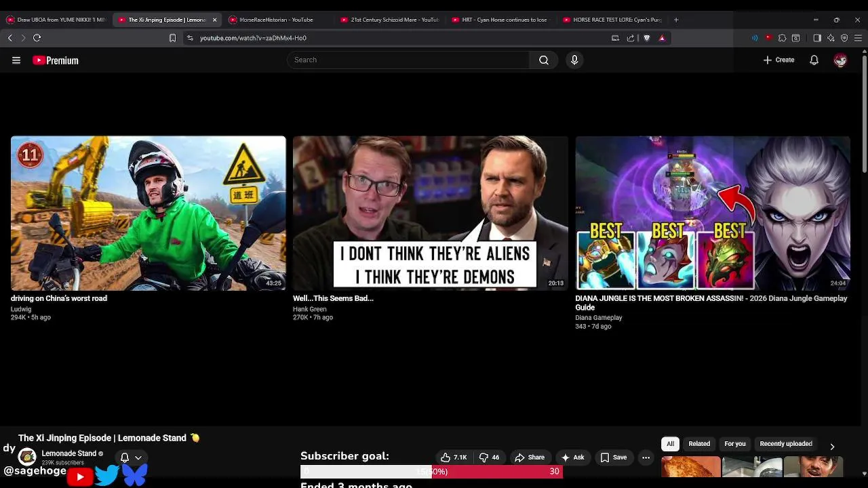868x488 pixels.
Task: Toggle the browser sidebar panel icon
Action: pyautogui.click(x=817, y=38)
